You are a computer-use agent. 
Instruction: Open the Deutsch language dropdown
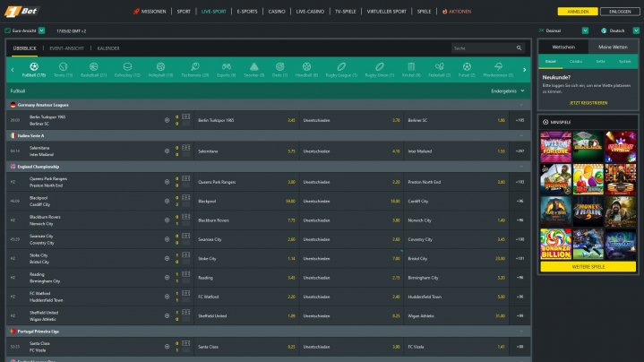point(636,30)
